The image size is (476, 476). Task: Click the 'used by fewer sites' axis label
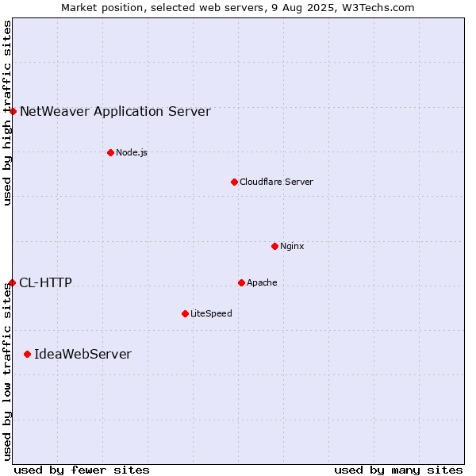click(82, 470)
